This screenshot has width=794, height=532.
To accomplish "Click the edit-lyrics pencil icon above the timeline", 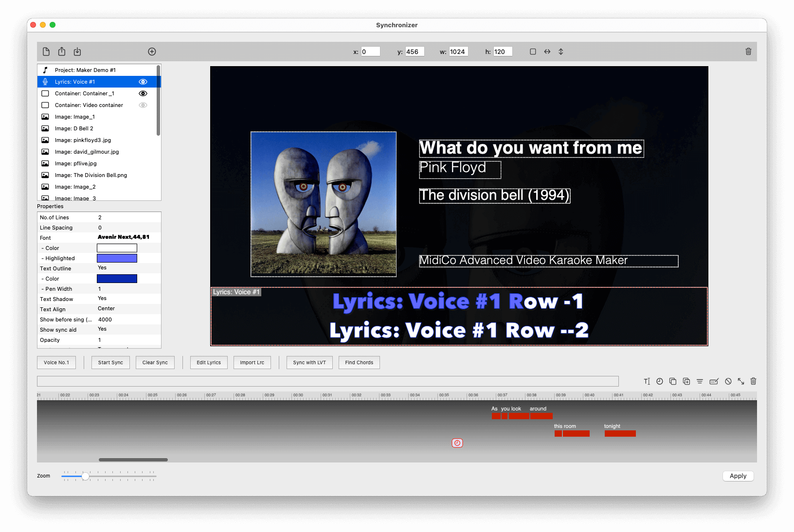I will (x=713, y=381).
